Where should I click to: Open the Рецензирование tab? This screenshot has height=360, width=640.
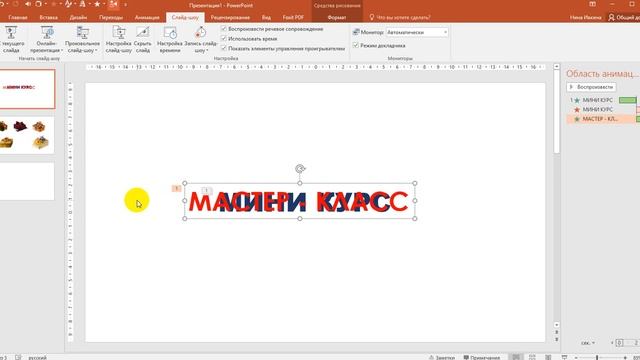click(x=230, y=17)
